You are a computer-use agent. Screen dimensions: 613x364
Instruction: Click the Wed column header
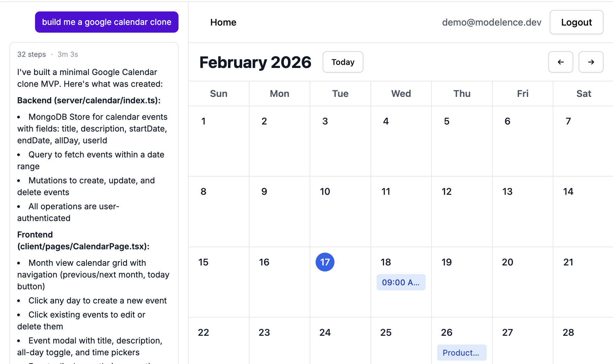401,94
